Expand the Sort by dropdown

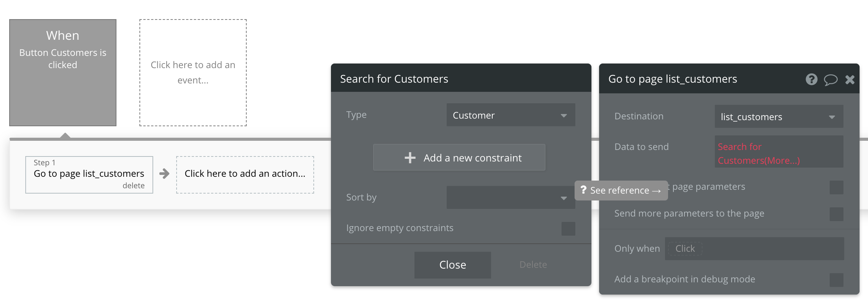coord(511,197)
